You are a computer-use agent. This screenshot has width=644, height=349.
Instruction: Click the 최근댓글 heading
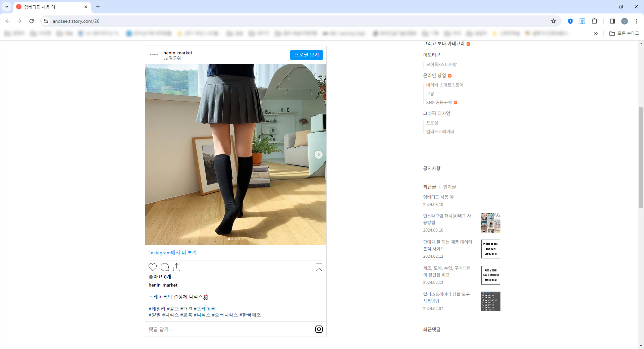click(432, 330)
